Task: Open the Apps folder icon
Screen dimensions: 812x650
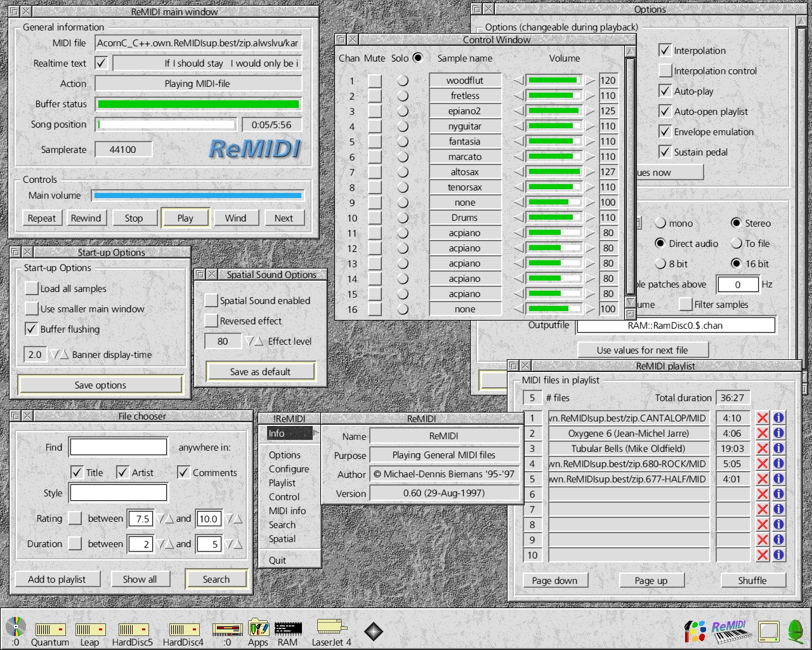Action: coord(258,628)
